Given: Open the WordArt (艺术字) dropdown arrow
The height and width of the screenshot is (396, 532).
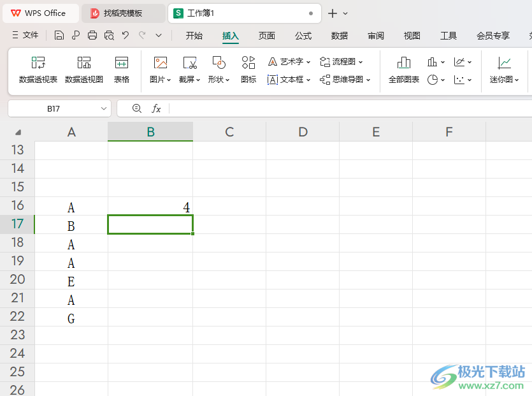Looking at the screenshot, I should 308,62.
